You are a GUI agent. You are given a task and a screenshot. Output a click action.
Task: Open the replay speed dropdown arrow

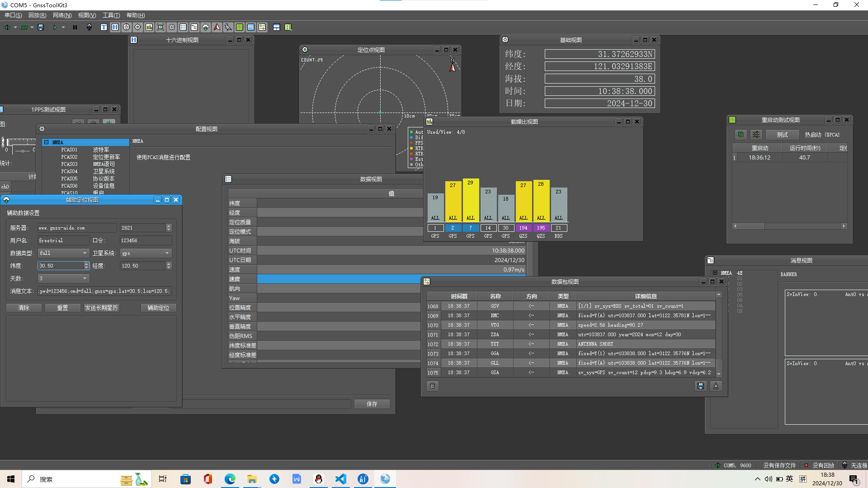tap(63, 27)
